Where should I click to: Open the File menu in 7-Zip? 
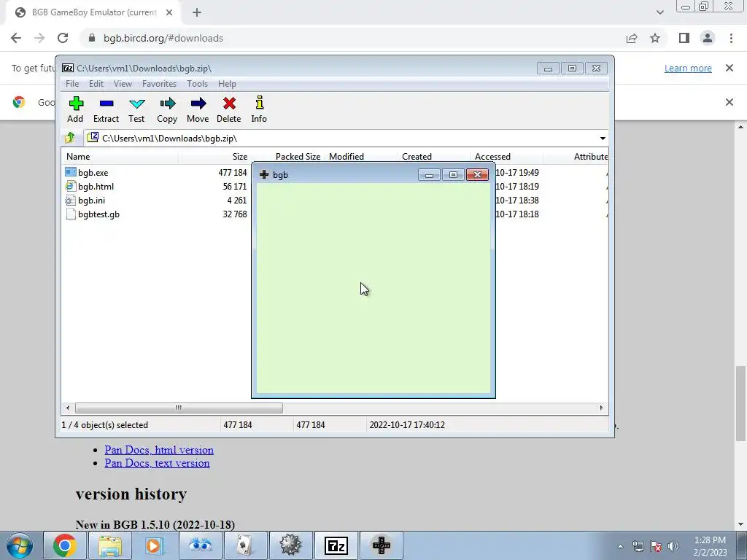click(72, 84)
